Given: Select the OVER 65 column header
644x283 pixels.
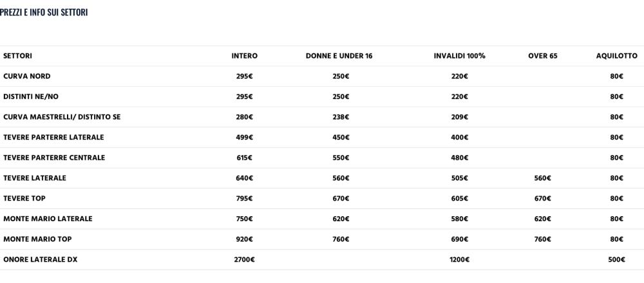Looking at the screenshot, I should pyautogui.click(x=542, y=56).
